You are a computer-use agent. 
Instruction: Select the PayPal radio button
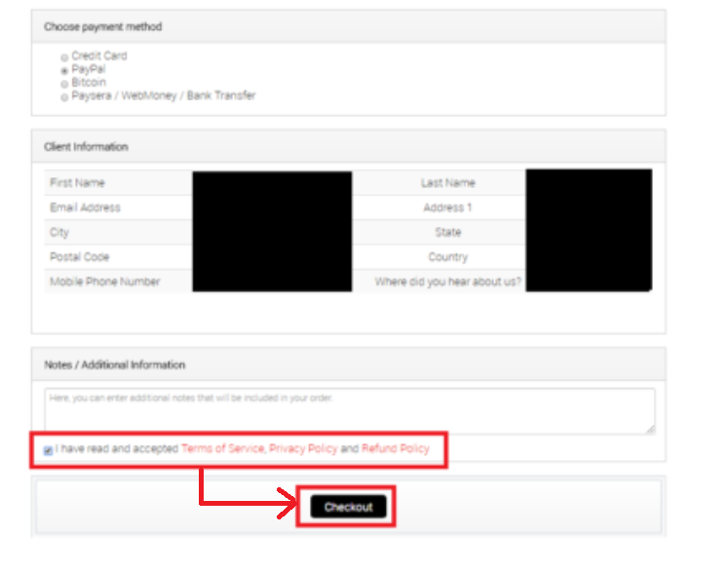click(64, 70)
